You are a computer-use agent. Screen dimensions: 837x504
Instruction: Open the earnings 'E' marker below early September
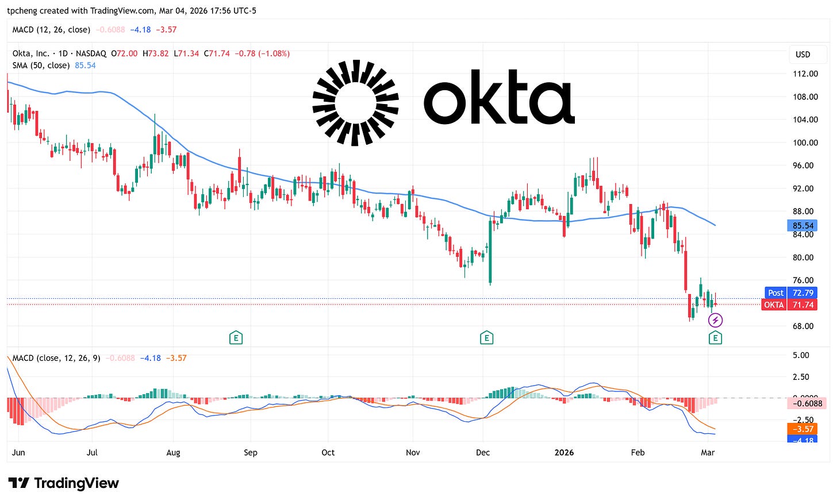click(x=236, y=338)
